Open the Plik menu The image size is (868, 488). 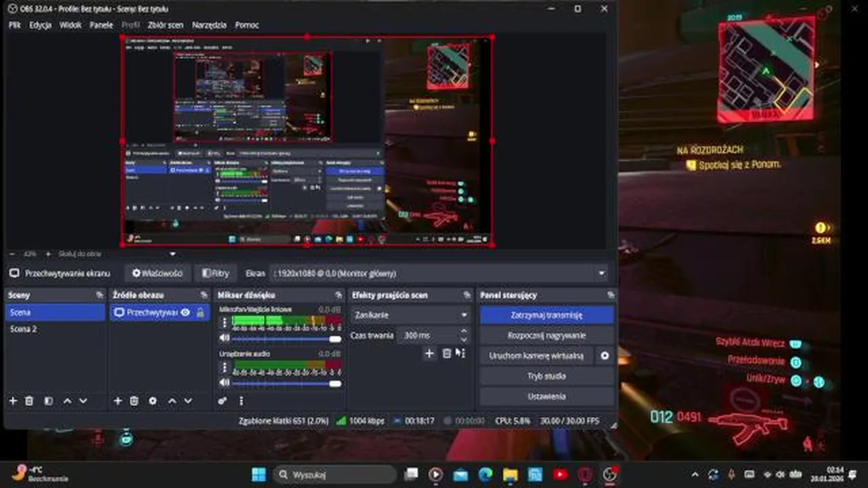[x=15, y=25]
